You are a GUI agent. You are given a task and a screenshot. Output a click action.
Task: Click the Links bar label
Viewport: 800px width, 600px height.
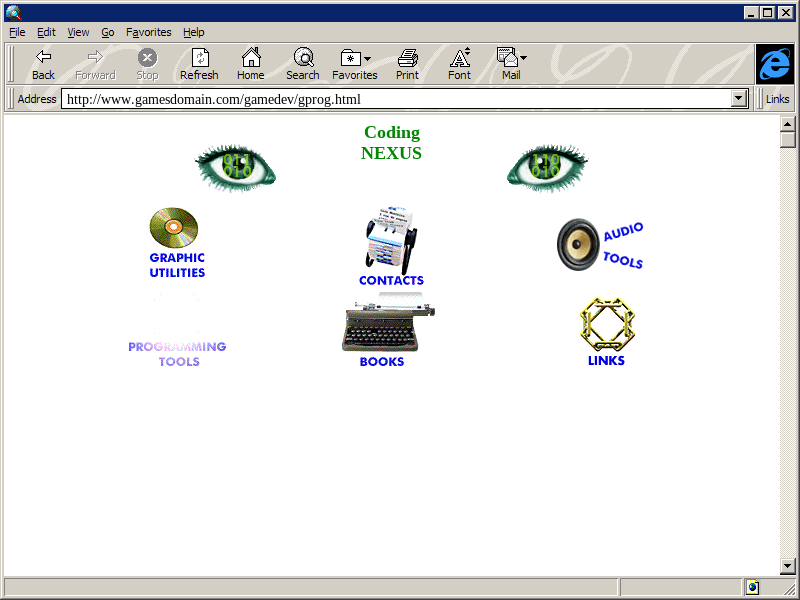point(777,99)
